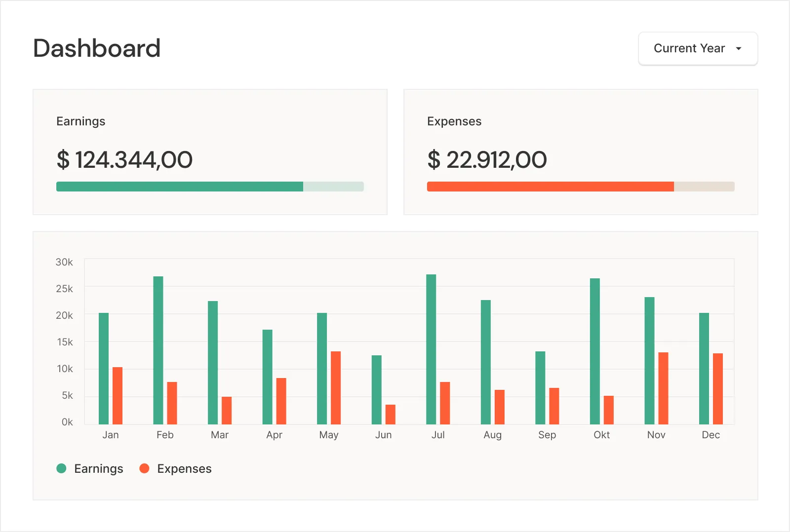The image size is (790, 532).
Task: Click the Okt expenses bar
Action: pyautogui.click(x=609, y=410)
